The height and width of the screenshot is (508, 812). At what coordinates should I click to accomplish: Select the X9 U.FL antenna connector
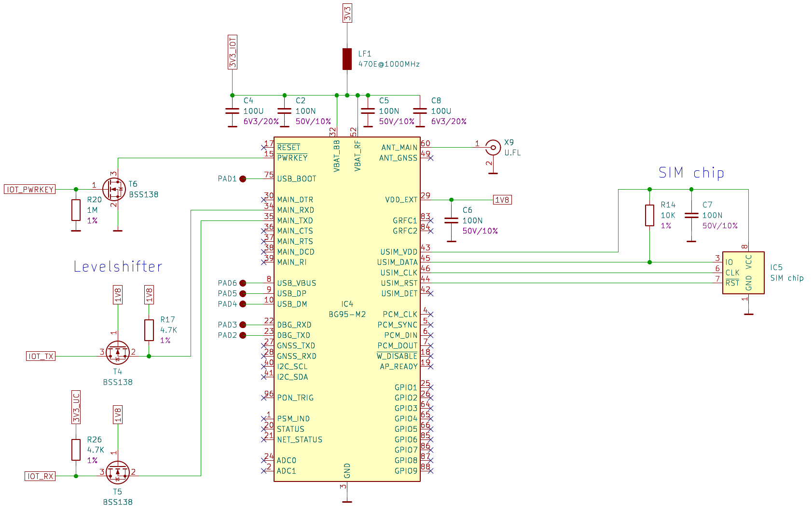tap(493, 148)
